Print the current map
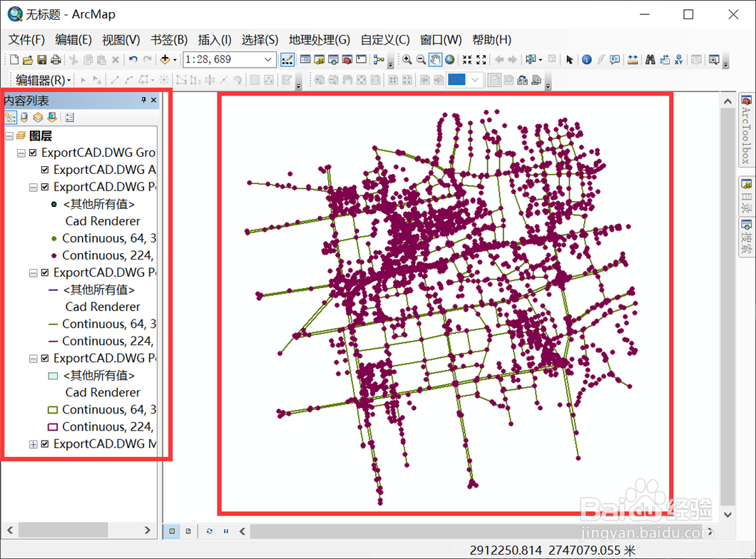 pyautogui.click(x=56, y=59)
